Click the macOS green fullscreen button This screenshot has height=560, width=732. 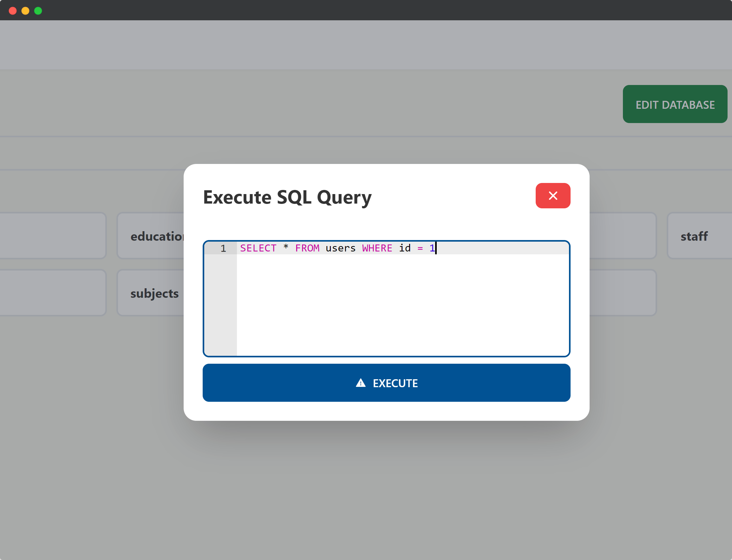coord(38,11)
